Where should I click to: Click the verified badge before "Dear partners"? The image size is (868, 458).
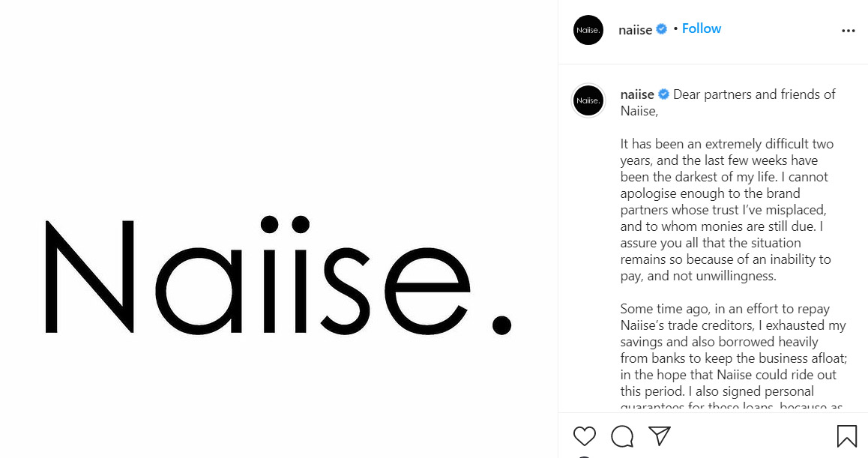pyautogui.click(x=664, y=94)
